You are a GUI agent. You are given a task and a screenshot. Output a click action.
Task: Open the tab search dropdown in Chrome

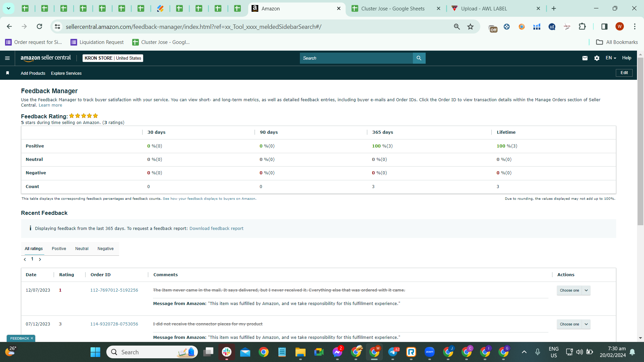8,8
